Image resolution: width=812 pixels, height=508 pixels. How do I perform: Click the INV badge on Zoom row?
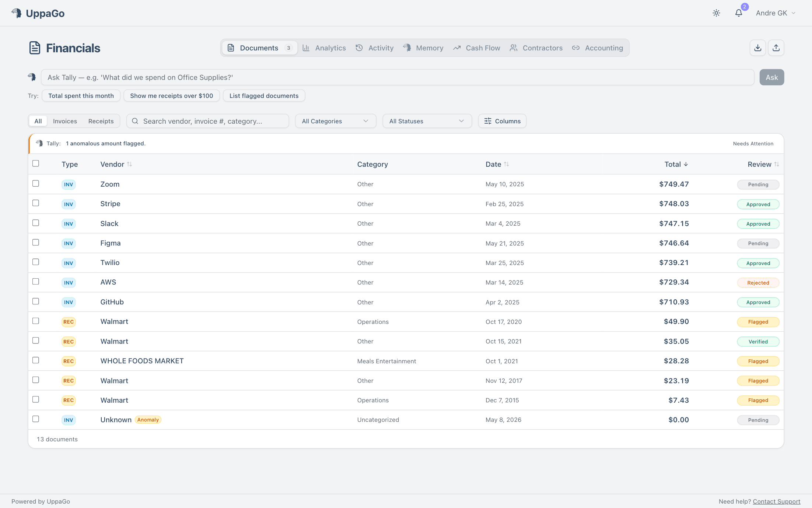click(69, 184)
